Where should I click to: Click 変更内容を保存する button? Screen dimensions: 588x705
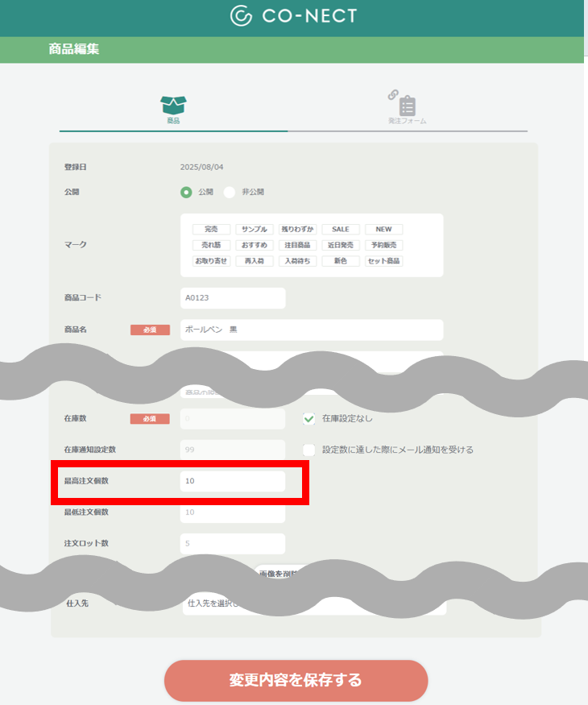296,680
